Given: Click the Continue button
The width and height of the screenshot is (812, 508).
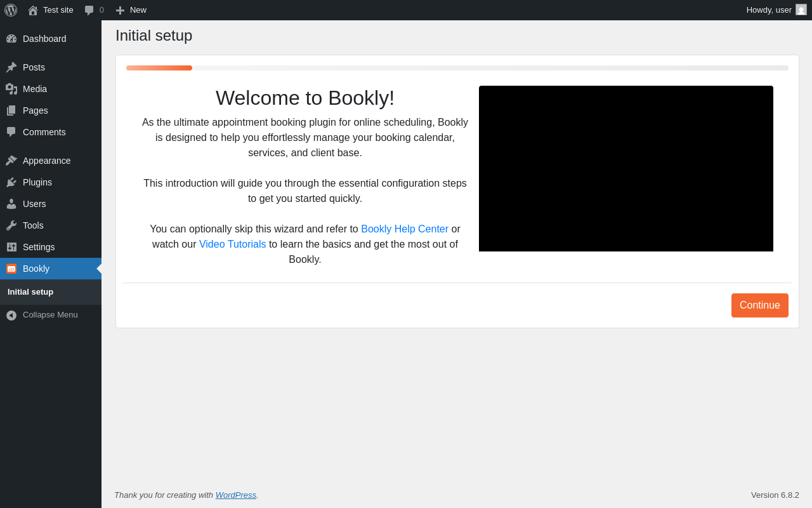Looking at the screenshot, I should 760,305.
